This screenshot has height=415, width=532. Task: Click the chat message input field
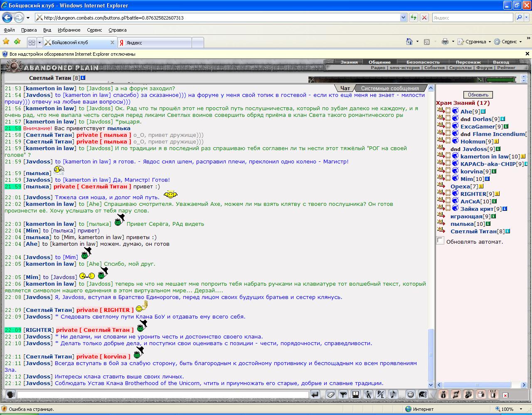(x=163, y=395)
